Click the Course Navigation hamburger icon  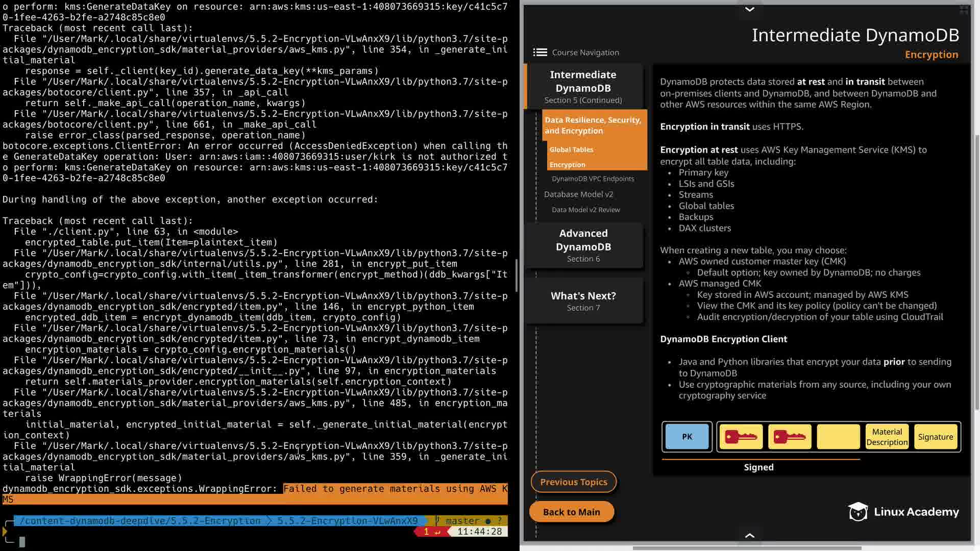point(540,53)
